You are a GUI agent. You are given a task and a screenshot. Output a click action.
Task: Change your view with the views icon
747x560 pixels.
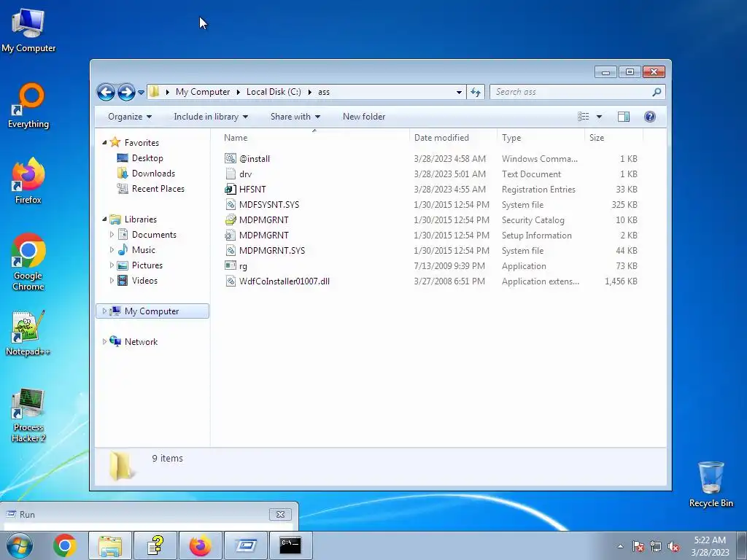(x=584, y=117)
